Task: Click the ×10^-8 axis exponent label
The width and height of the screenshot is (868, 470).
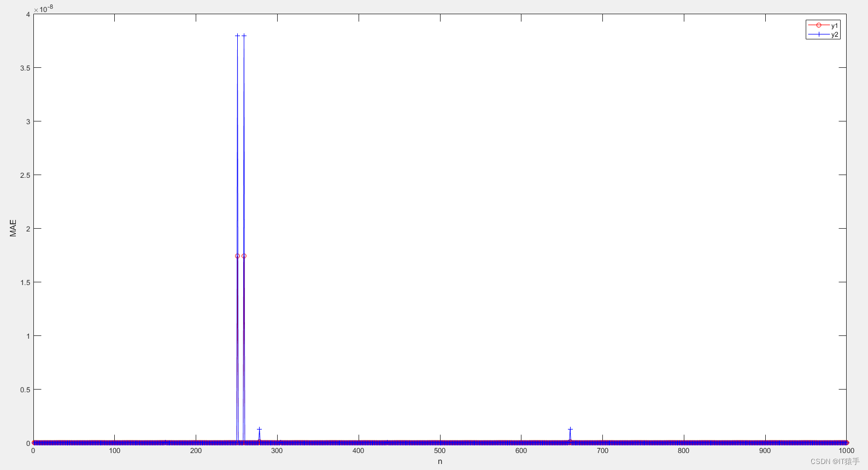Action: [43, 9]
